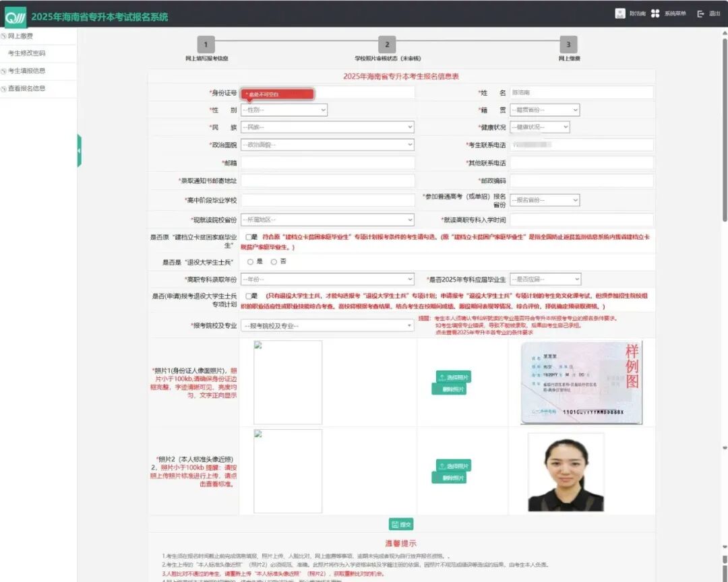
Task: View the ID card sample image
Action: (x=582, y=383)
